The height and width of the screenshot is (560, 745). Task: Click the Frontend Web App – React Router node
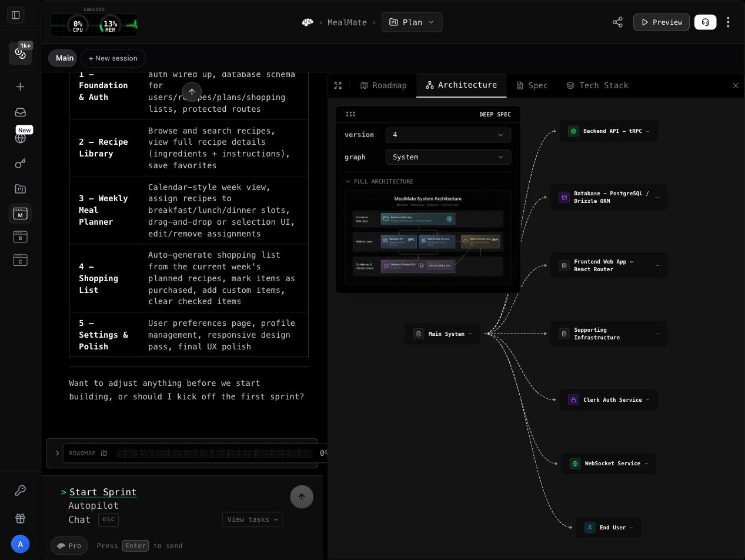point(609,266)
